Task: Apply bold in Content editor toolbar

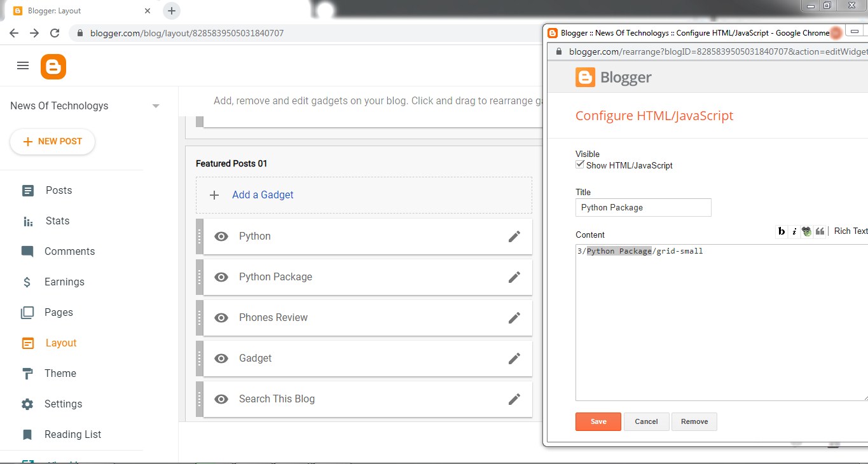Action: click(x=782, y=231)
